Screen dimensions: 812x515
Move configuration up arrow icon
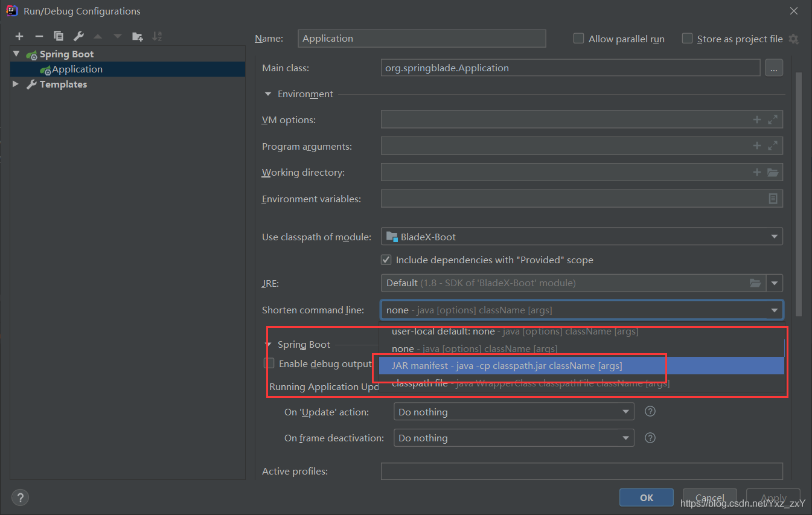coord(98,37)
